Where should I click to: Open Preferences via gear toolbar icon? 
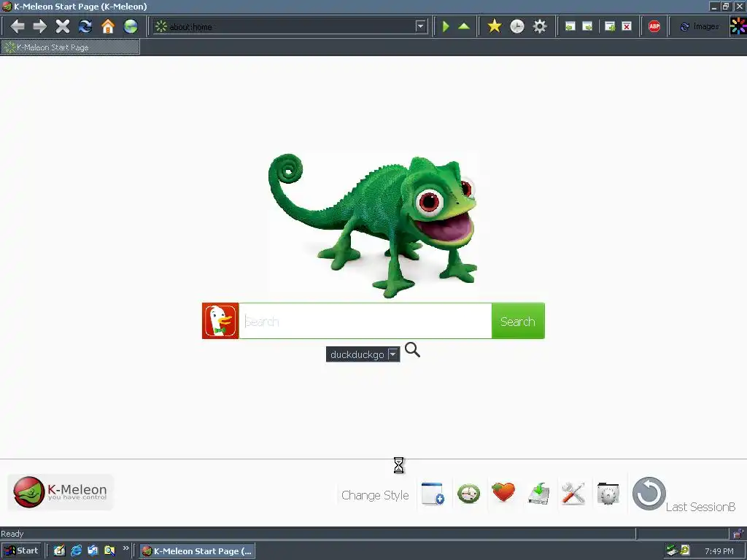(x=540, y=26)
